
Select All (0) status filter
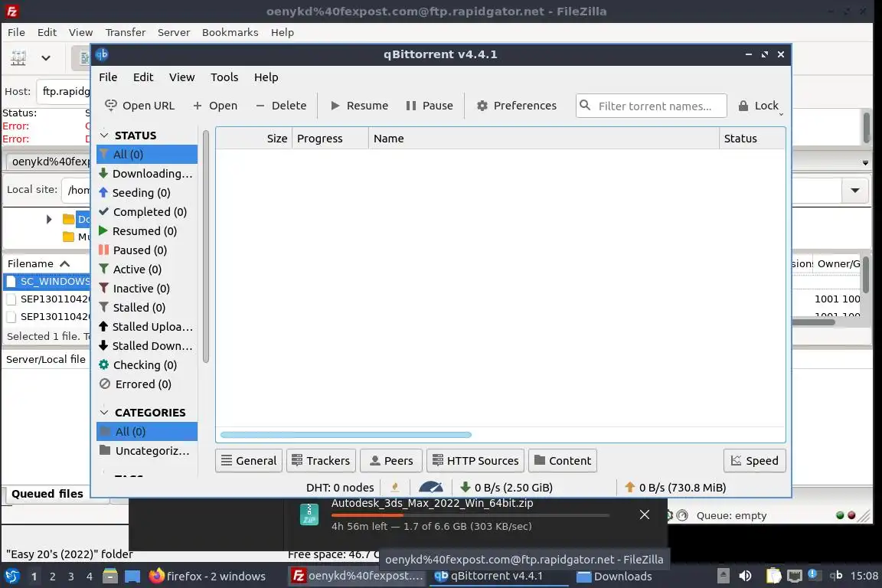(147, 154)
